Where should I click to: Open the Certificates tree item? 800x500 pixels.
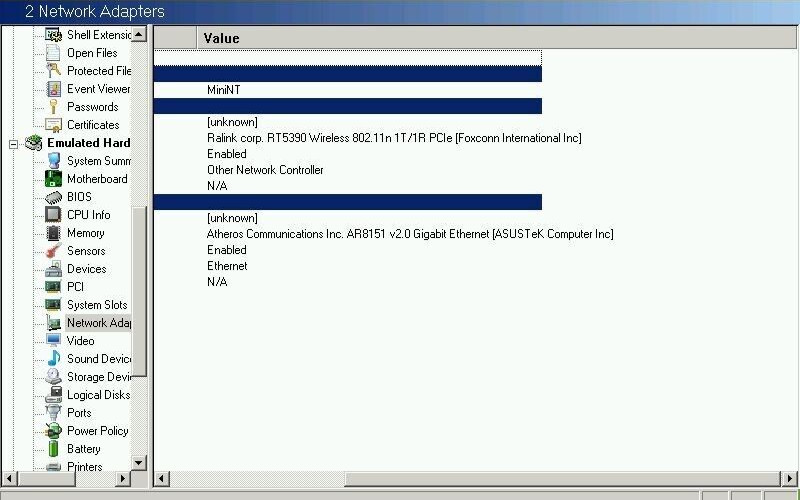click(93, 124)
